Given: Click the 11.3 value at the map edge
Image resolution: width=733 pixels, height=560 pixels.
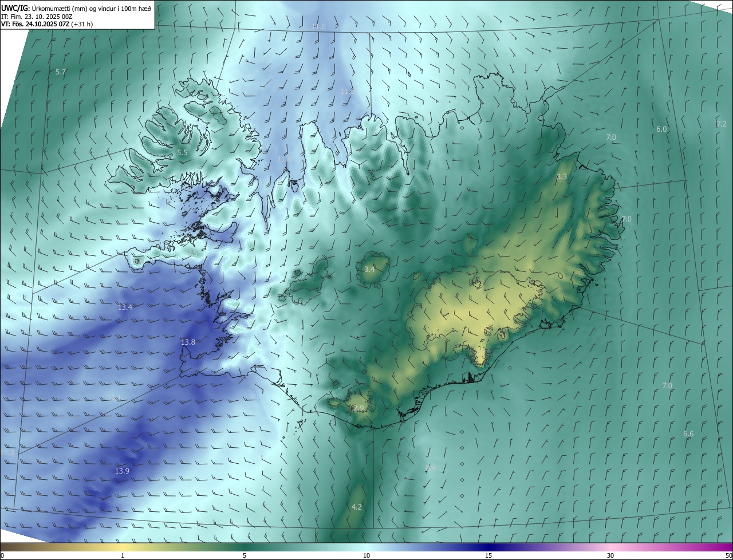Looking at the screenshot, I should point(7,453).
